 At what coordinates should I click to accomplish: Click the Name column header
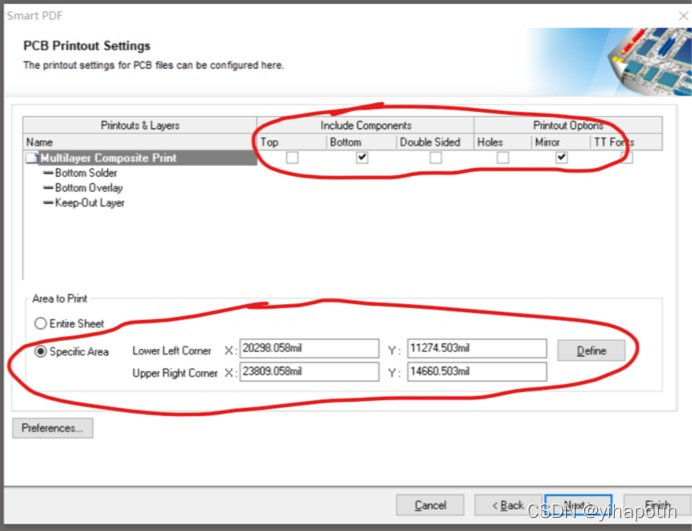(139, 142)
